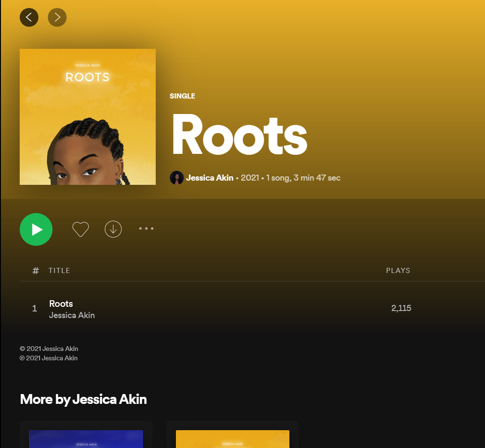Click Jessica Akin's small artist avatar
The height and width of the screenshot is (448, 485).
click(177, 178)
